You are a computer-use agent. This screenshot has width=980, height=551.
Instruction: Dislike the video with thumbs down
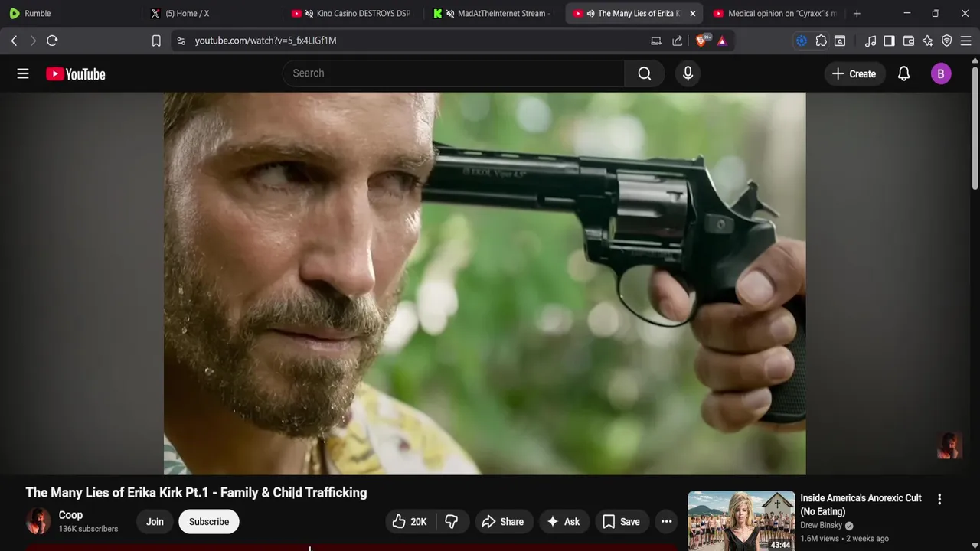pyautogui.click(x=452, y=522)
